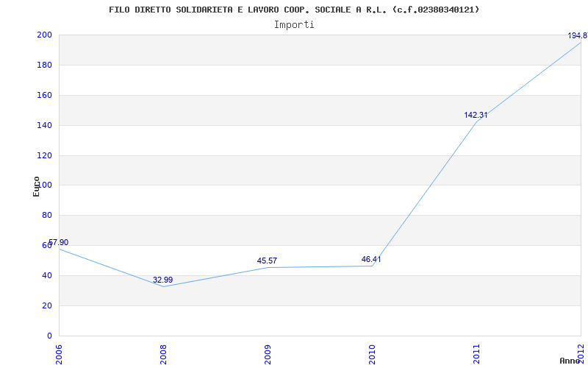This screenshot has height=368, width=588.
Task: Select the 46.41 data label
Action: click(x=371, y=259)
